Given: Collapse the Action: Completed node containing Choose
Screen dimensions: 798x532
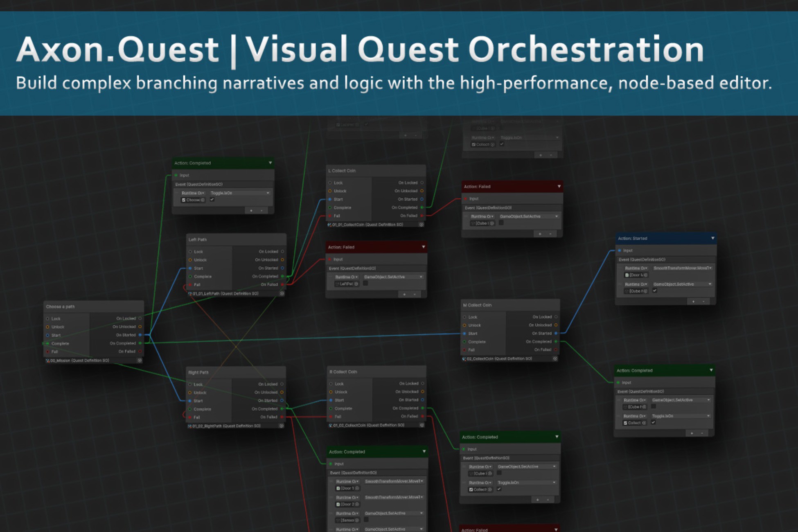Looking at the screenshot, I should tap(270, 163).
